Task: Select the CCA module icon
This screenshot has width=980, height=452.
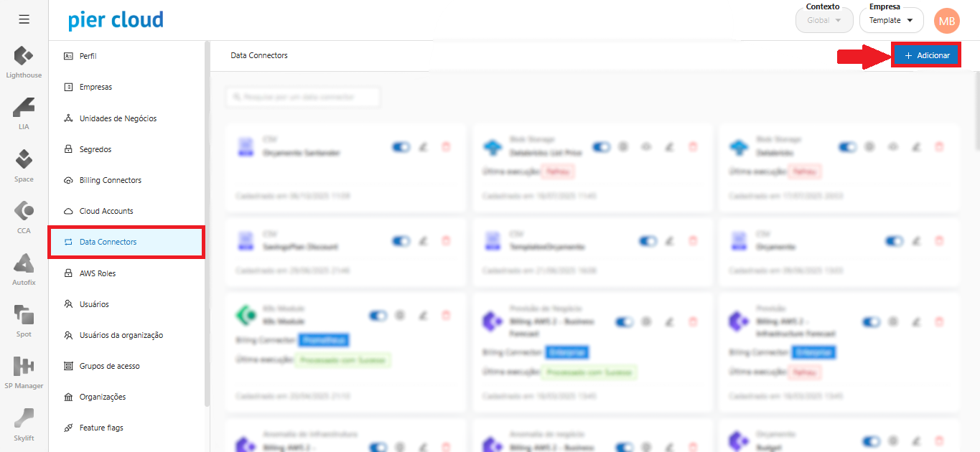Action: point(24,217)
